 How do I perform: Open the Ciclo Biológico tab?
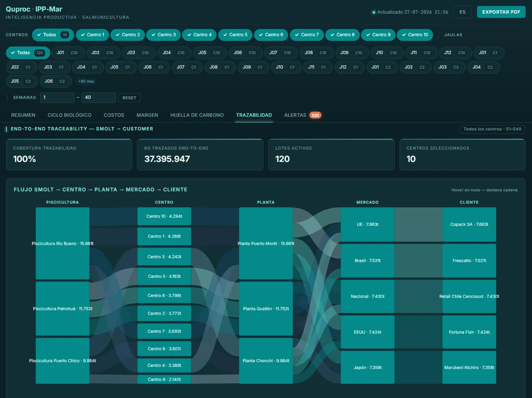click(x=69, y=115)
